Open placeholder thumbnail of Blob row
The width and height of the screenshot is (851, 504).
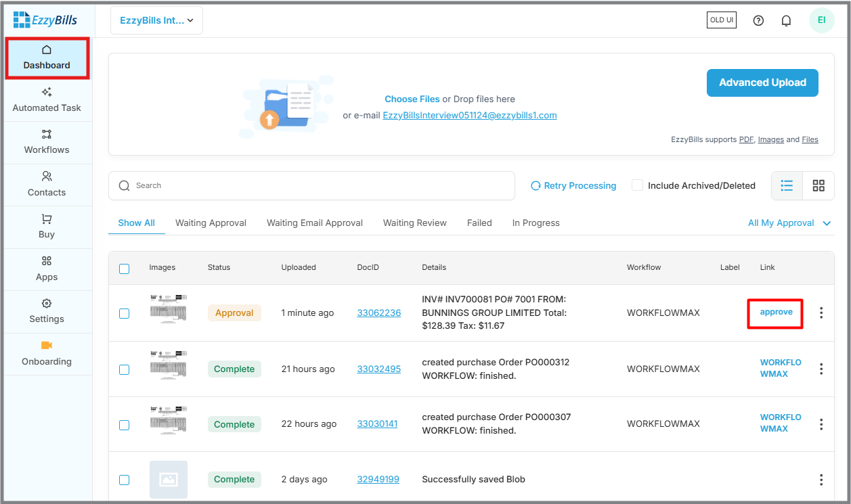(169, 480)
